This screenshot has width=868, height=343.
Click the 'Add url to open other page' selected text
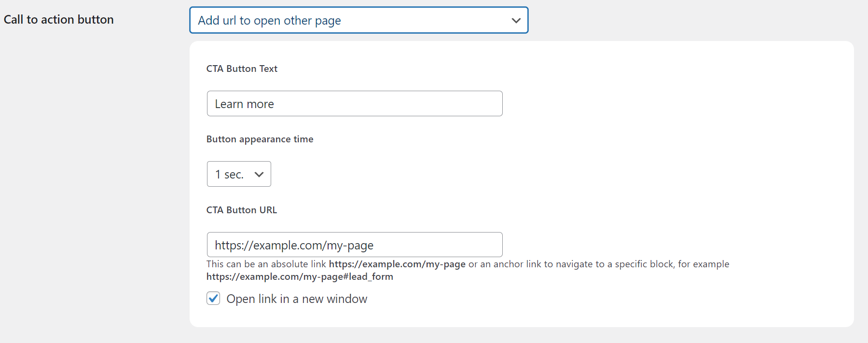point(269,20)
